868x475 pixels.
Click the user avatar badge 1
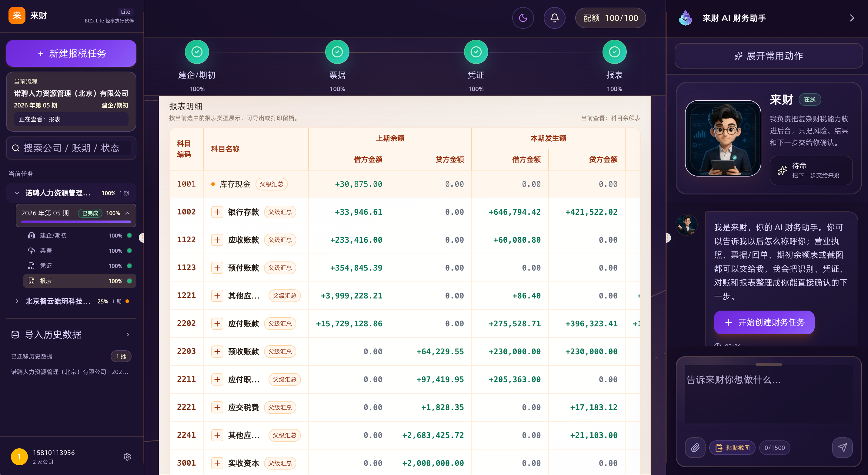[x=19, y=457]
